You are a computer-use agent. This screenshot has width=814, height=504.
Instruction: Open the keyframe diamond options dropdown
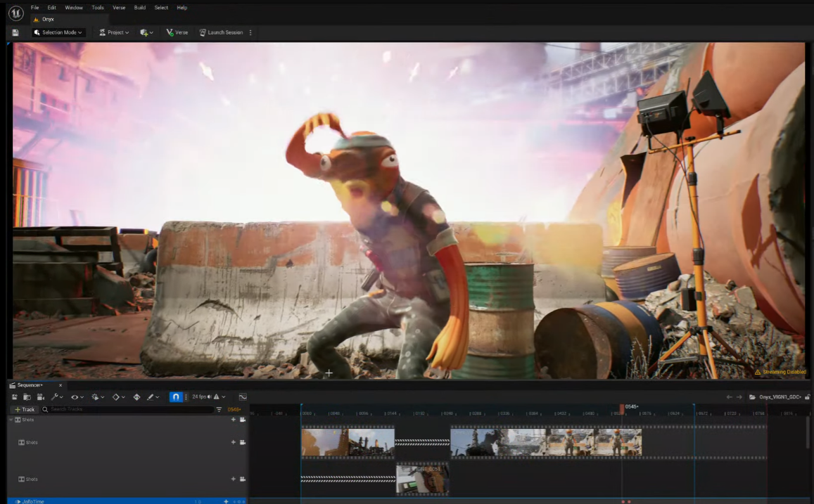118,397
